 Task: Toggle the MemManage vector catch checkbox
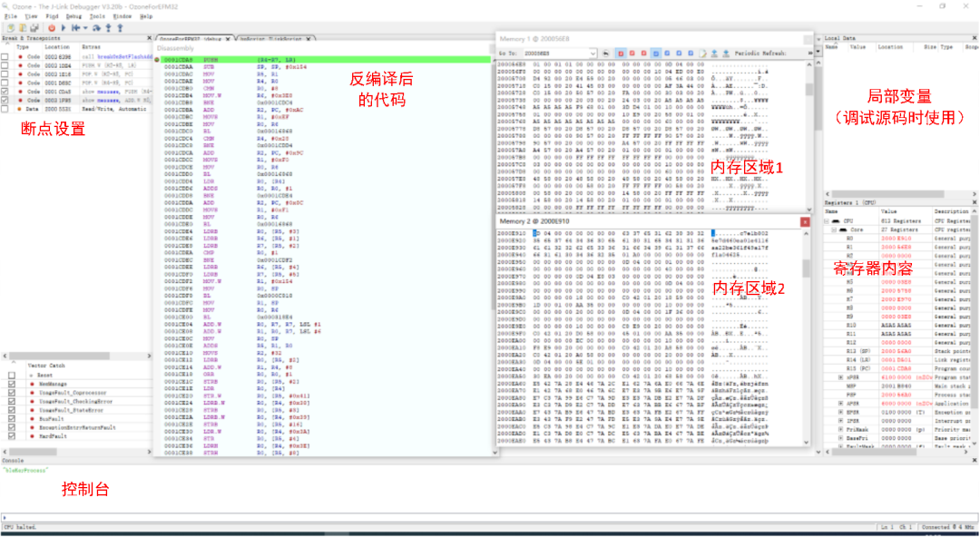[x=12, y=384]
